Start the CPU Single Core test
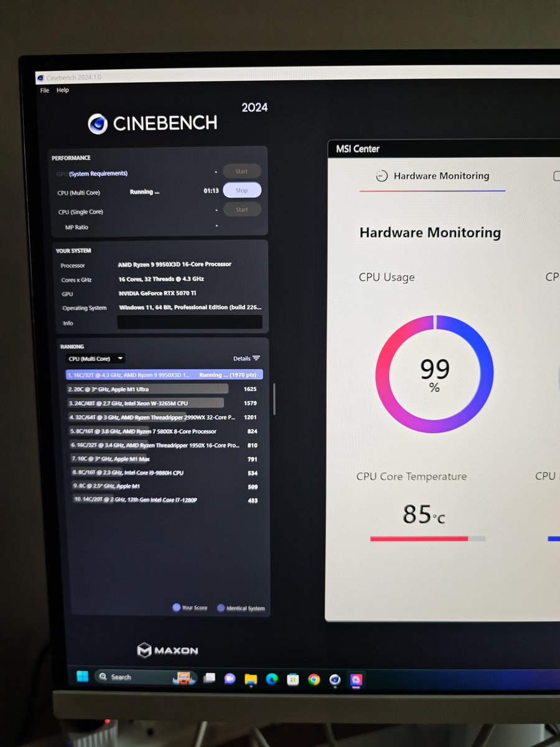This screenshot has height=747, width=560. click(241, 210)
